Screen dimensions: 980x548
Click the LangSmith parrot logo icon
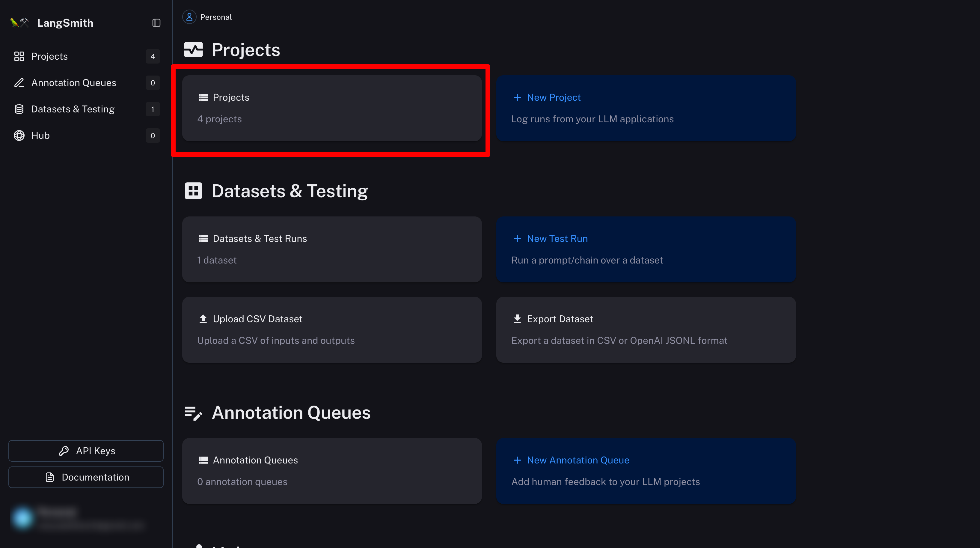coord(19,23)
